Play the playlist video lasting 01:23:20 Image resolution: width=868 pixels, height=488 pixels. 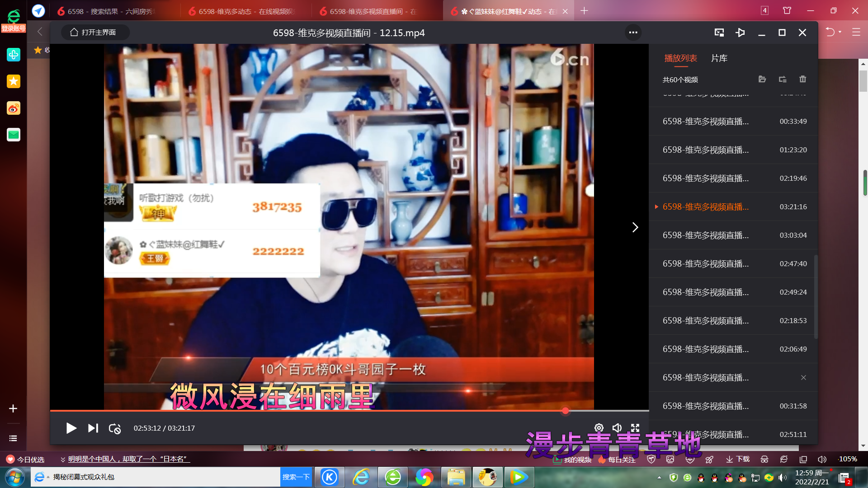[x=733, y=150]
